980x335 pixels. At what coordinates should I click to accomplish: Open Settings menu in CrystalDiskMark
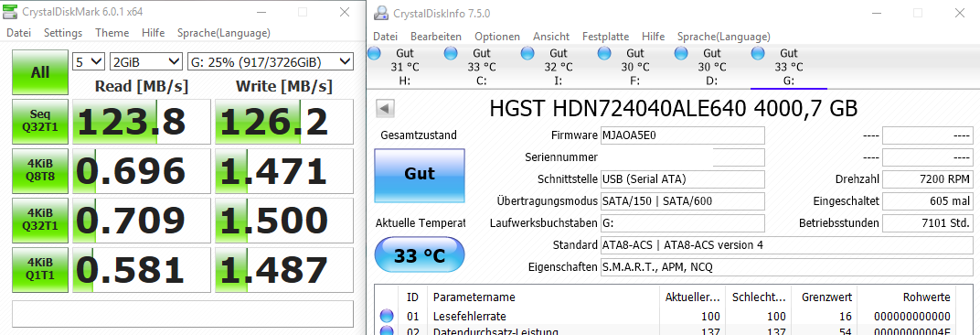coord(63,33)
